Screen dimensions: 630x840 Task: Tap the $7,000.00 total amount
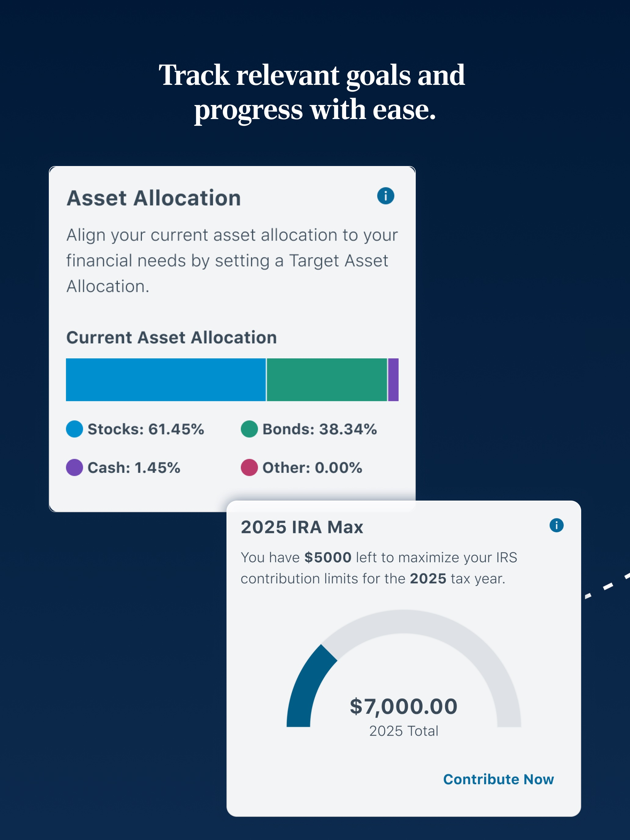pos(404,706)
